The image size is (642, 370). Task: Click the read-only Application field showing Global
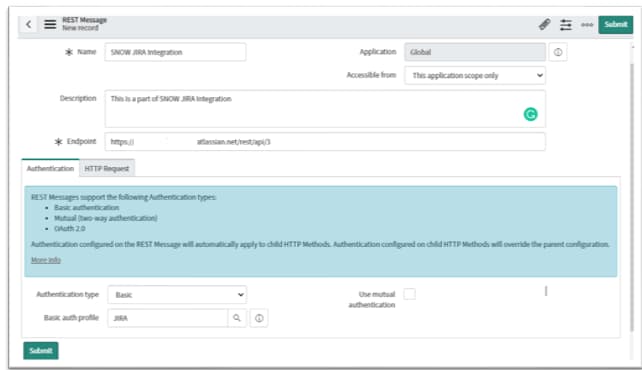tap(475, 52)
